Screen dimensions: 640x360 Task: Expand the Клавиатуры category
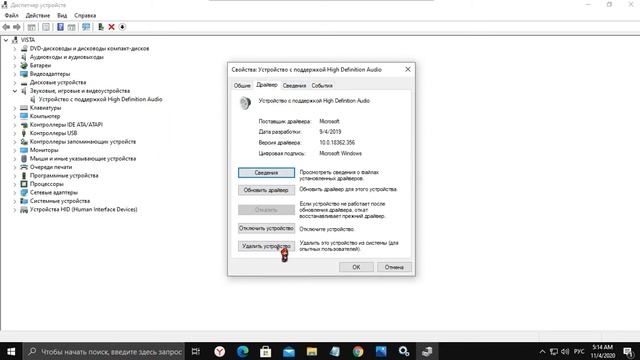tap(15, 108)
